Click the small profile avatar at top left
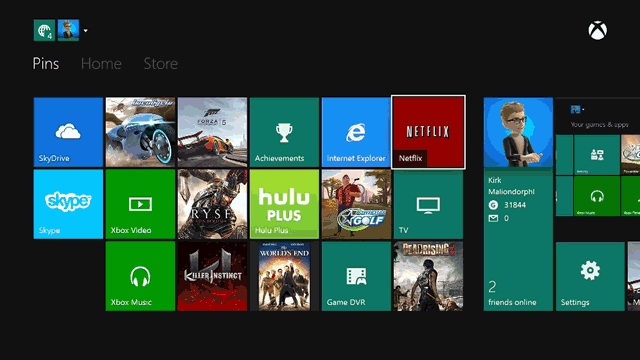The height and width of the screenshot is (360, 640). click(68, 30)
